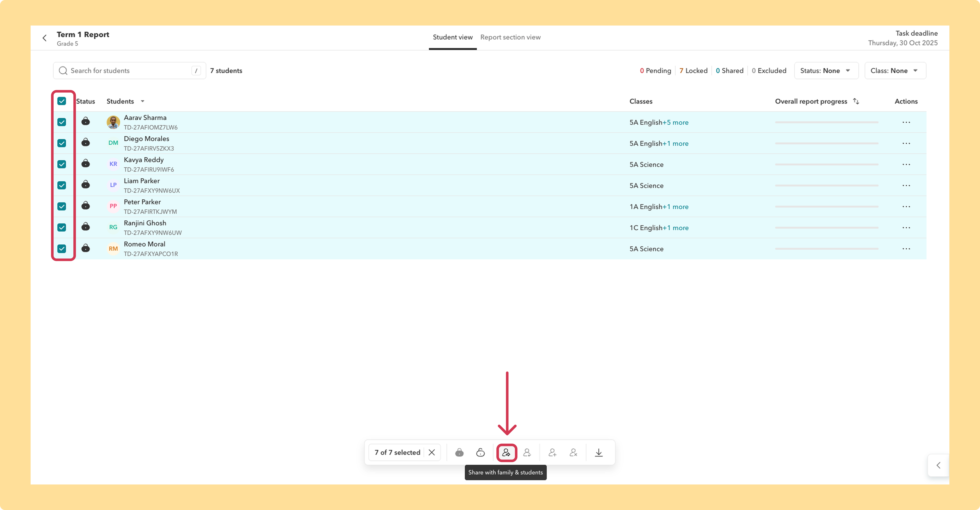The height and width of the screenshot is (510, 980).
Task: Open actions menu for Romeo Moral
Action: click(x=906, y=249)
